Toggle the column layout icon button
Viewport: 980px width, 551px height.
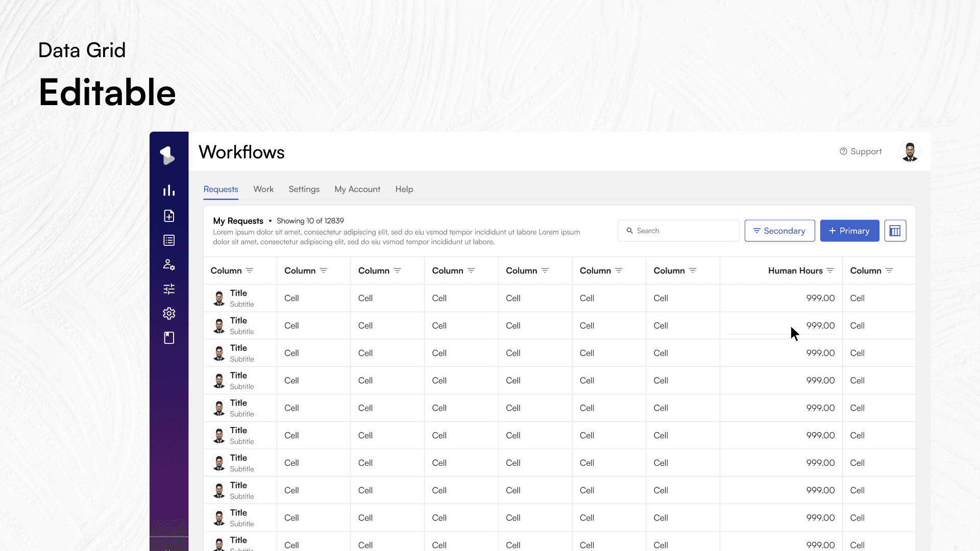[895, 231]
